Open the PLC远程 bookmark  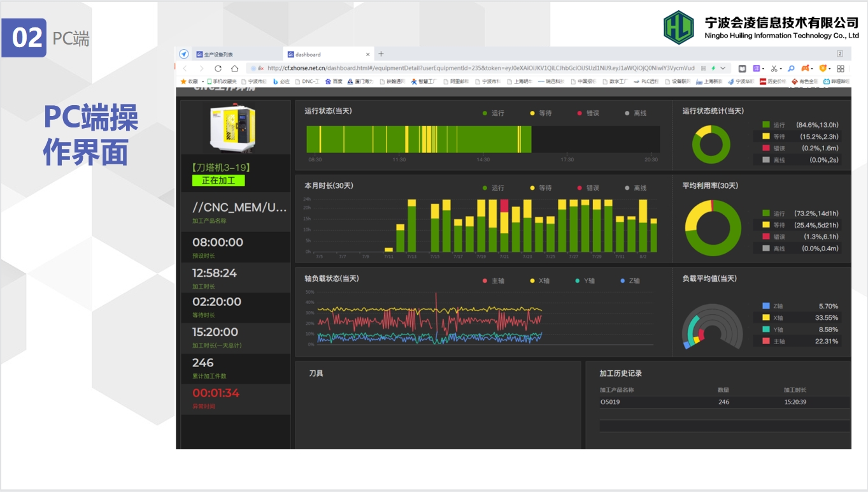click(x=646, y=82)
